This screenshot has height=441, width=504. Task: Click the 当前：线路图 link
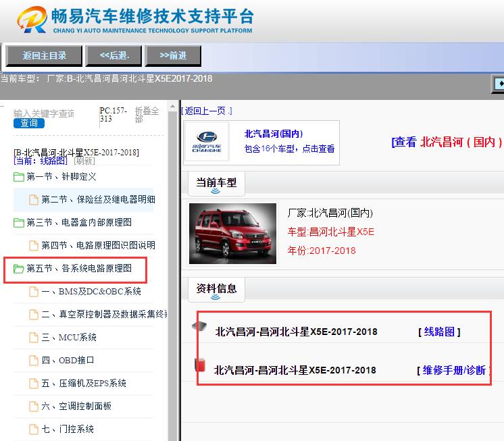click(x=41, y=161)
